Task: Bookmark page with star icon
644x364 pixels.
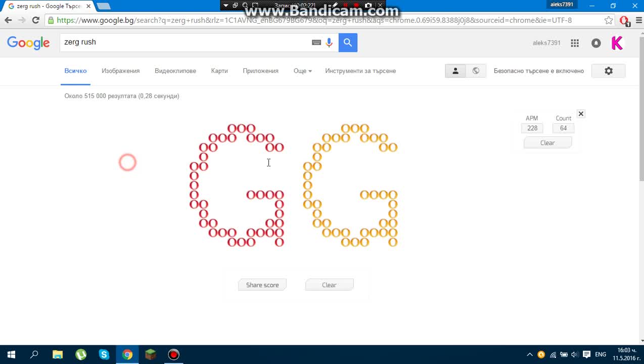Action: [609, 20]
